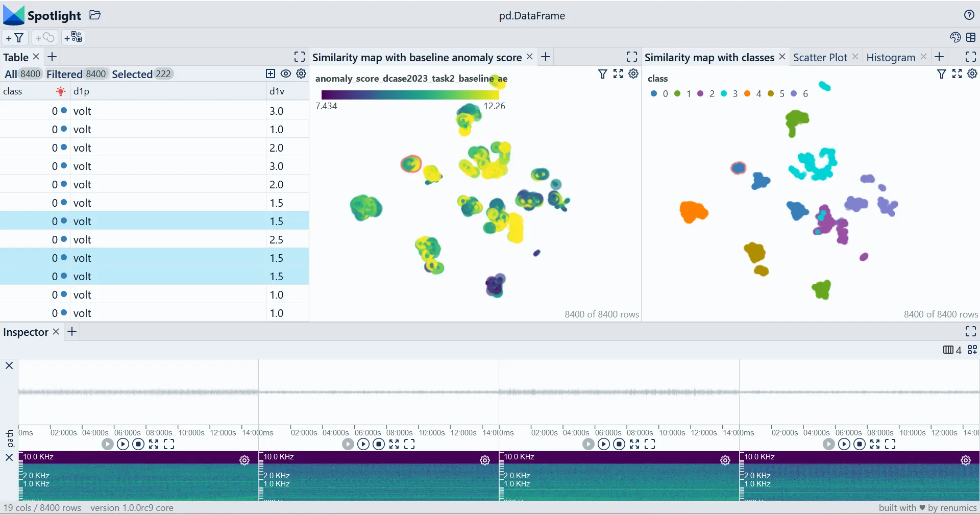Toggle filter on the classes similarity map

click(942, 74)
